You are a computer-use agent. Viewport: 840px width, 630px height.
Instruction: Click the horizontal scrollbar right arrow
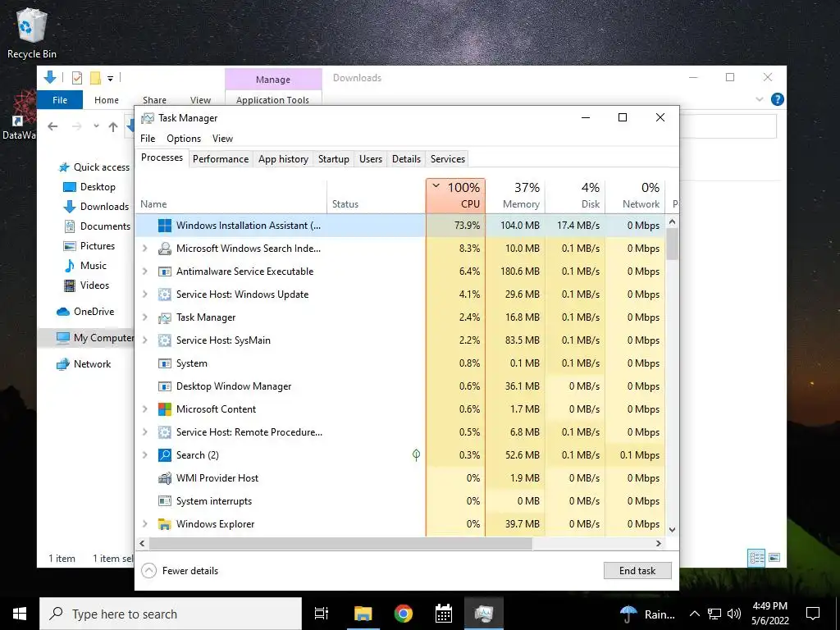tap(659, 543)
